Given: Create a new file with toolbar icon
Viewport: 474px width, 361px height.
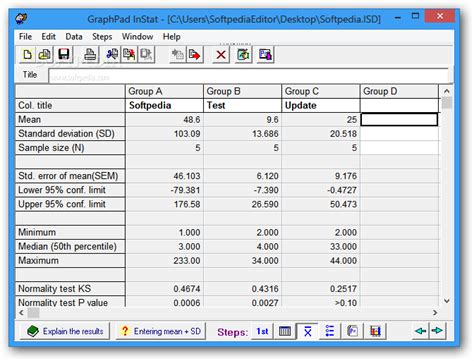Looking at the screenshot, I should click(x=27, y=54).
